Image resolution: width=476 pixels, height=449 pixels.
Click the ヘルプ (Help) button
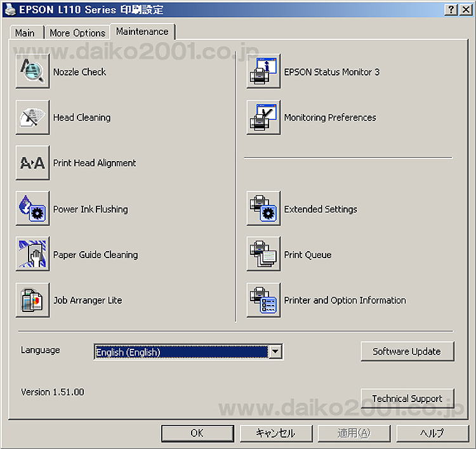(433, 433)
